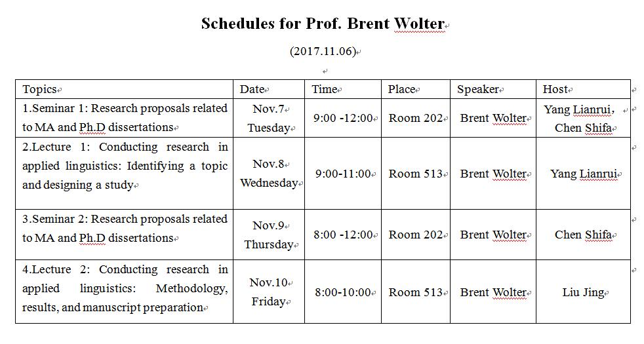Select the "Nov.10 Friday" date cell

point(269,292)
